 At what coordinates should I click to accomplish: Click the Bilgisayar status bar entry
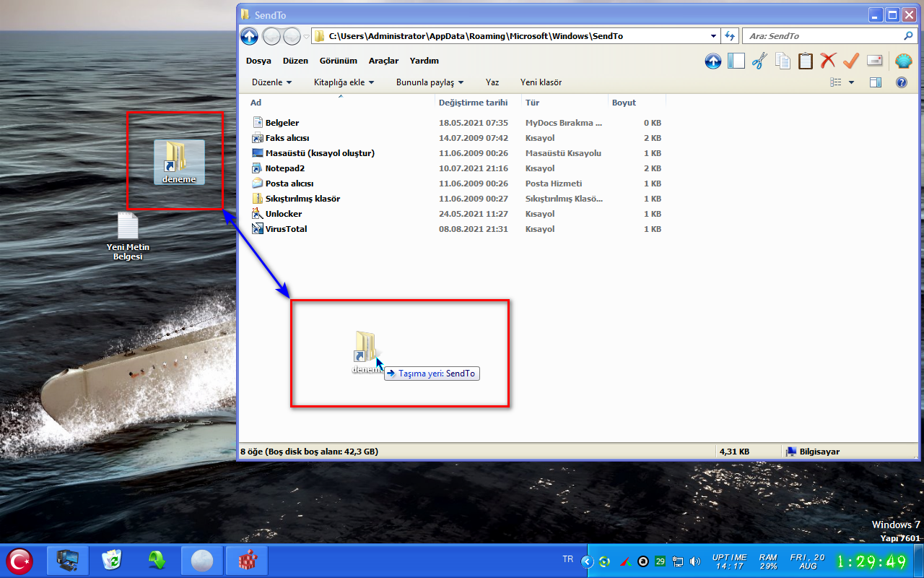click(x=814, y=452)
